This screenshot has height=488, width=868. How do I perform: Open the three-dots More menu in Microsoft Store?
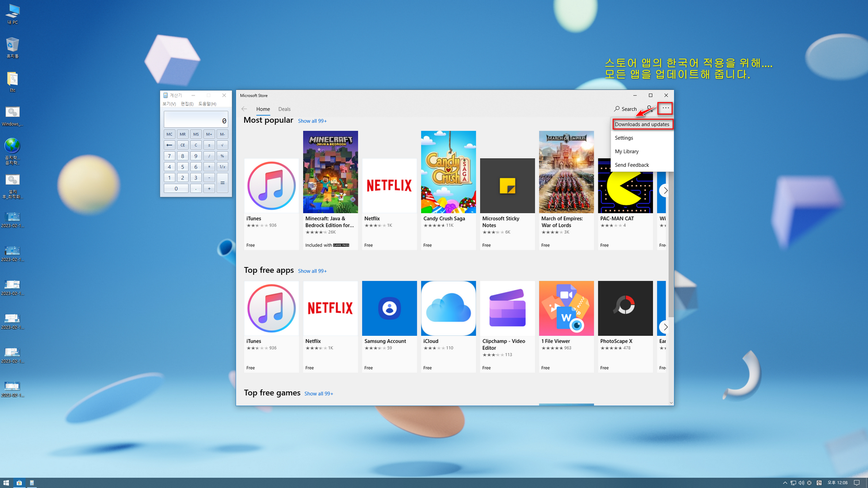click(665, 108)
